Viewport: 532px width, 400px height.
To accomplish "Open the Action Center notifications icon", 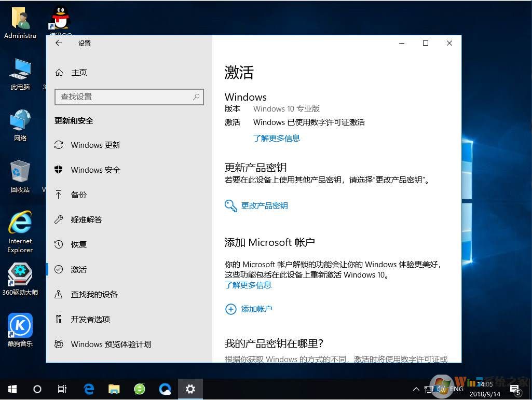I will (x=515, y=390).
